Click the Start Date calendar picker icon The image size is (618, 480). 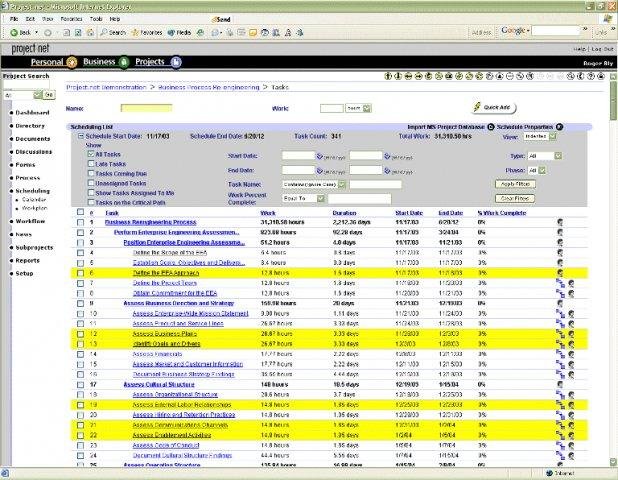point(319,156)
